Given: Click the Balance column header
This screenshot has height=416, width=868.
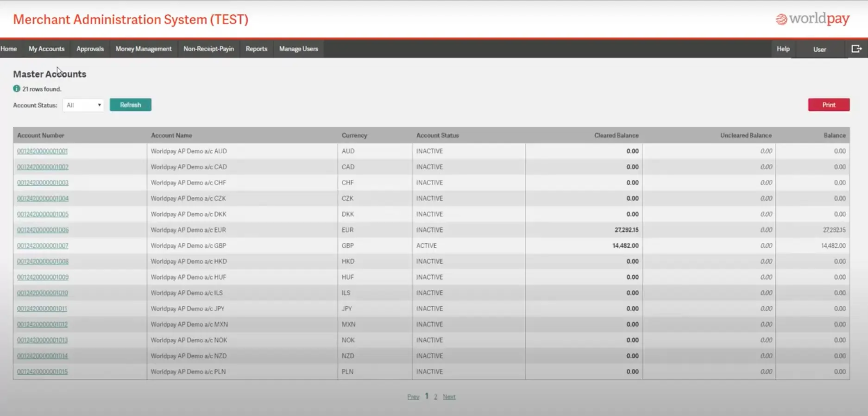Looking at the screenshot, I should tap(835, 135).
